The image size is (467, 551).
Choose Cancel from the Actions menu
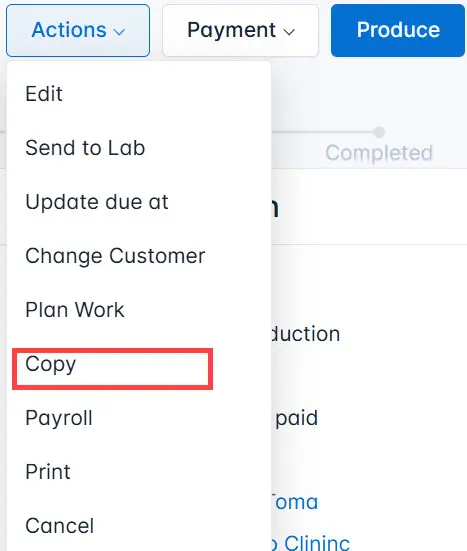coord(139,526)
